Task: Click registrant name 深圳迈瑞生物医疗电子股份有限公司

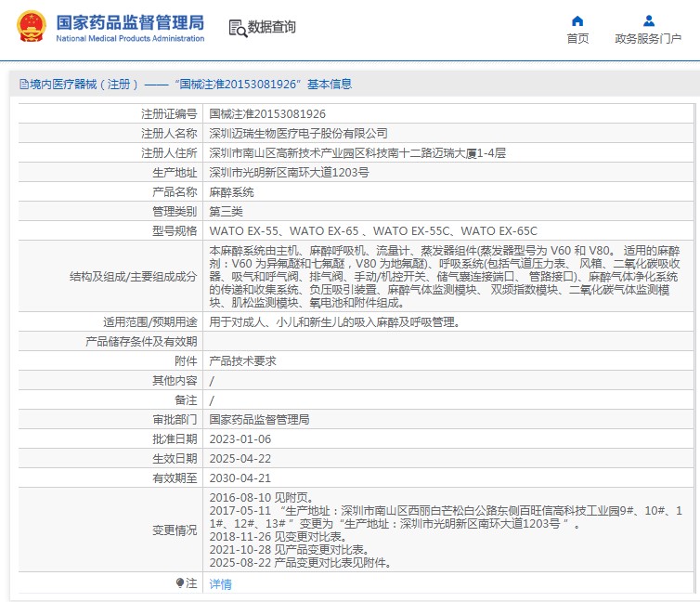Action: 298,134
